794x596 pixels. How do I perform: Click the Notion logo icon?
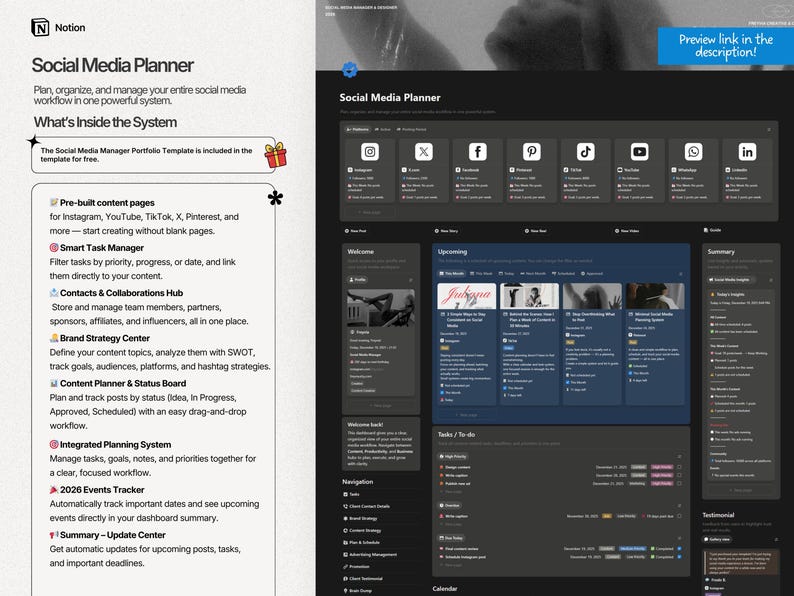coord(40,27)
